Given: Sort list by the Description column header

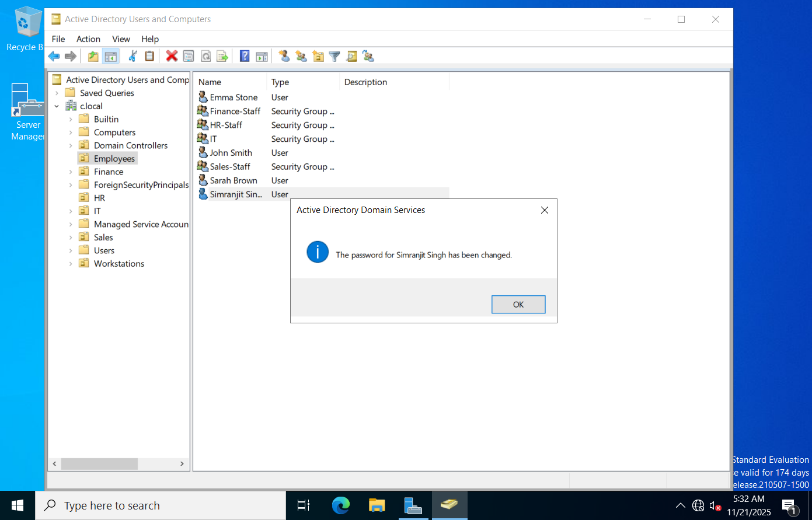Looking at the screenshot, I should pyautogui.click(x=394, y=82).
